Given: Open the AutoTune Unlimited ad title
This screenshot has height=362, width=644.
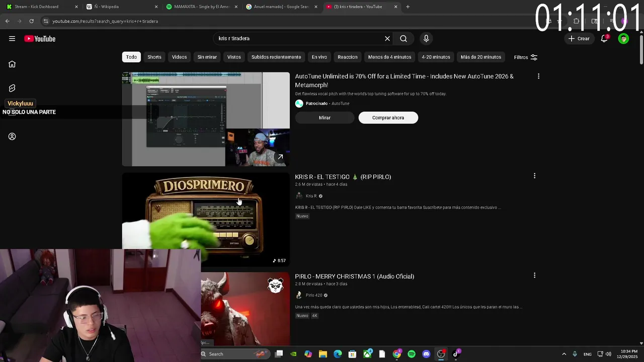Looking at the screenshot, I should point(404,80).
